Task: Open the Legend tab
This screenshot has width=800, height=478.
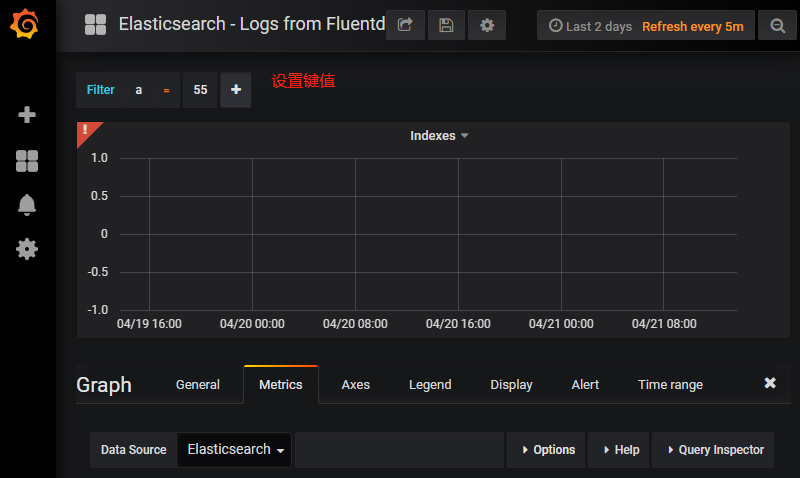Action: (x=430, y=385)
